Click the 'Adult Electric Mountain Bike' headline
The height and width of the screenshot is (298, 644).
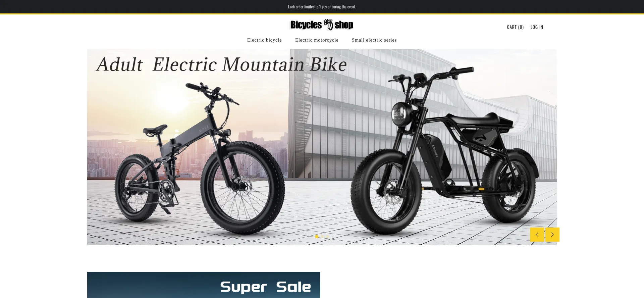(x=221, y=64)
